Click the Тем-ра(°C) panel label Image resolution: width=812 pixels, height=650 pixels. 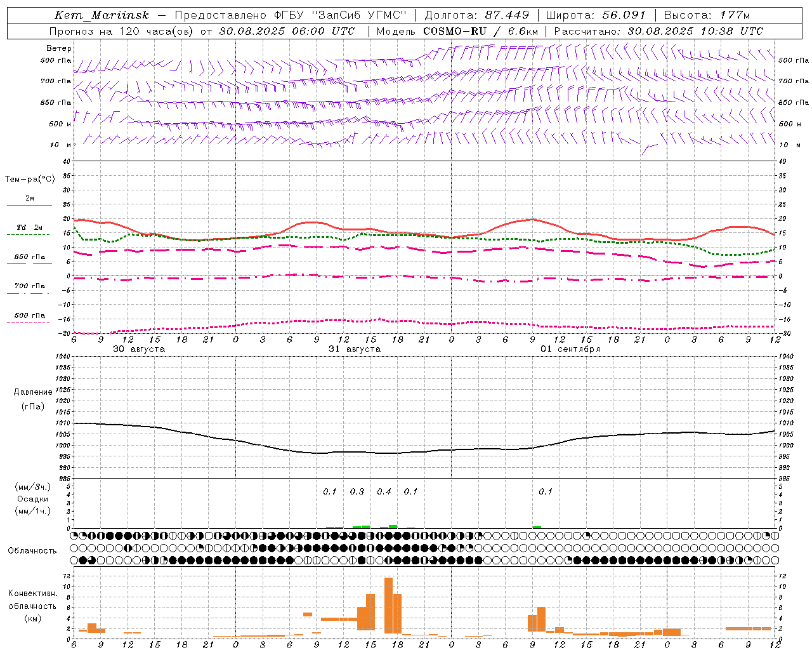pos(30,180)
